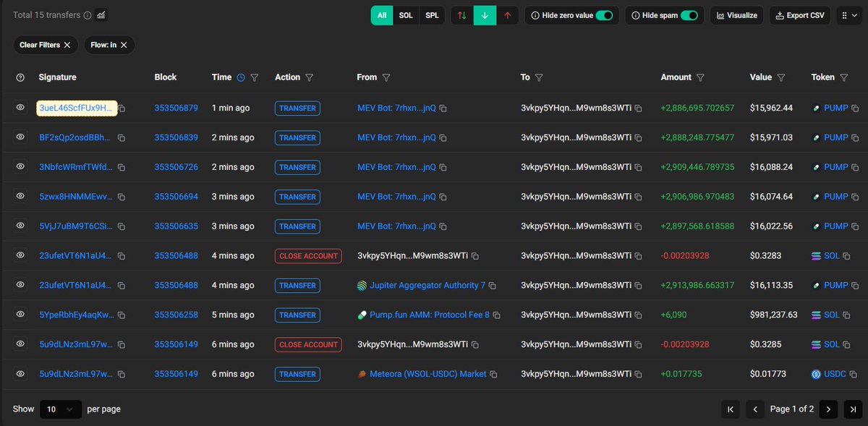Preview the first transfer with its eye icon

point(20,108)
